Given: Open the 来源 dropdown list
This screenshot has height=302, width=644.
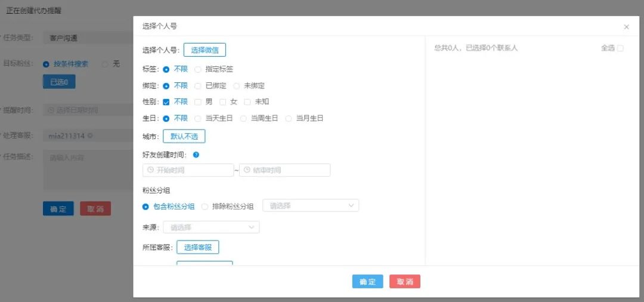Looking at the screenshot, I should 211,227.
